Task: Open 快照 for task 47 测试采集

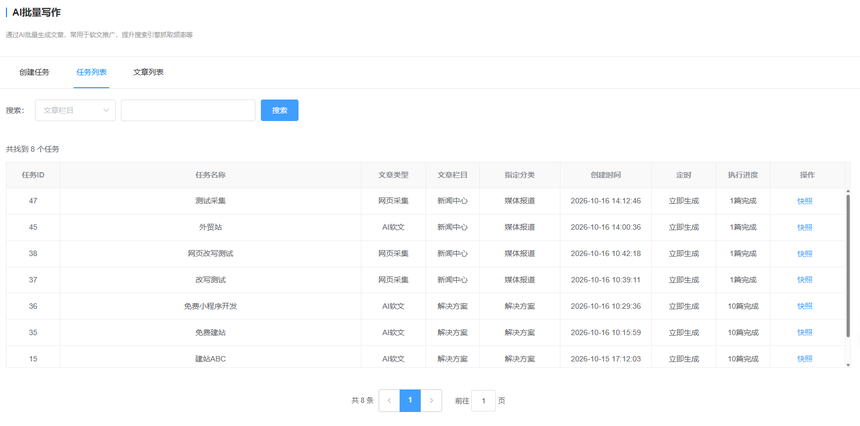Action: 805,201
